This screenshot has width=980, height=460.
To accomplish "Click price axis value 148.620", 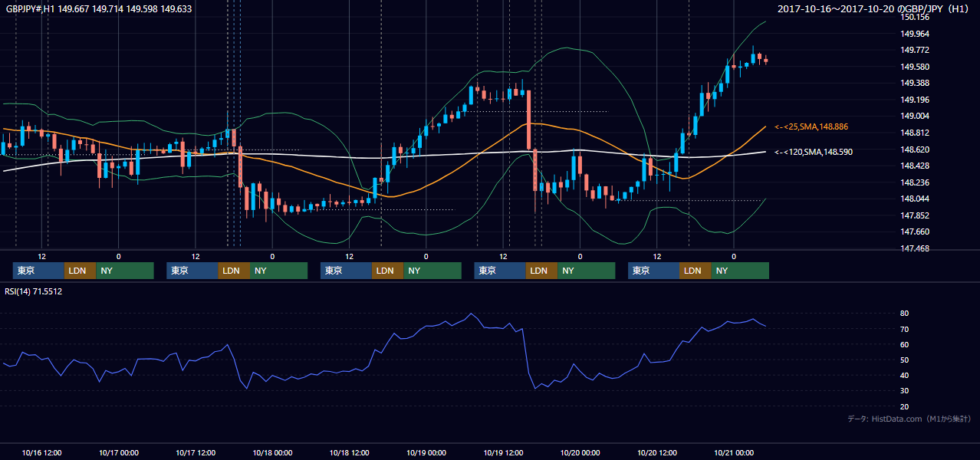I will click(x=914, y=149).
